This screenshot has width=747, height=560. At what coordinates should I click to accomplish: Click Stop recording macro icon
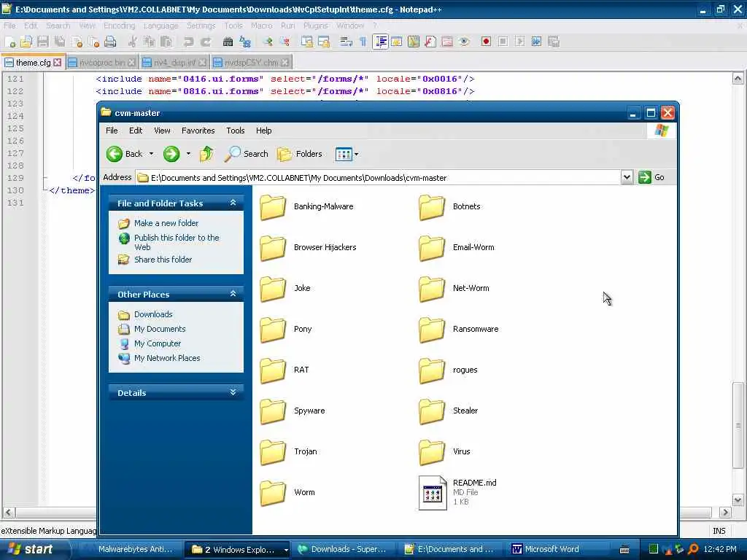[503, 42]
